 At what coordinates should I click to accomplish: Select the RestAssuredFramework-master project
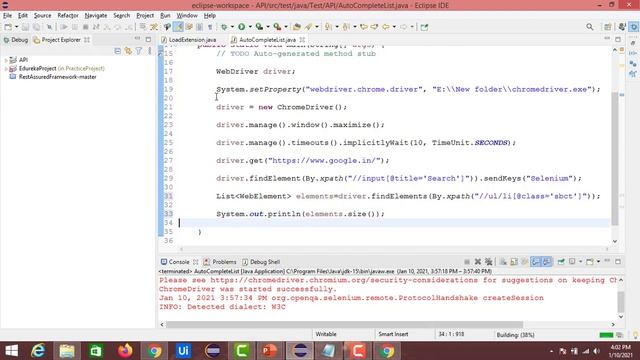pyautogui.click(x=58, y=77)
